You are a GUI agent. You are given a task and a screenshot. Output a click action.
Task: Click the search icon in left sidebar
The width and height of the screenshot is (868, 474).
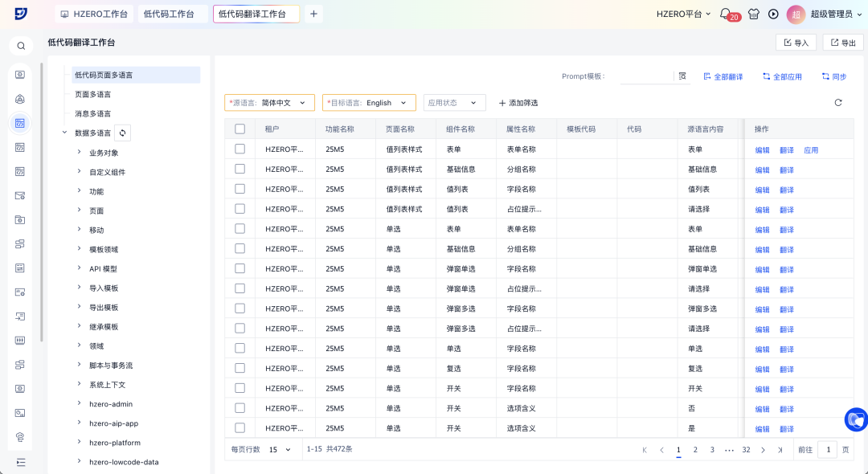[21, 46]
